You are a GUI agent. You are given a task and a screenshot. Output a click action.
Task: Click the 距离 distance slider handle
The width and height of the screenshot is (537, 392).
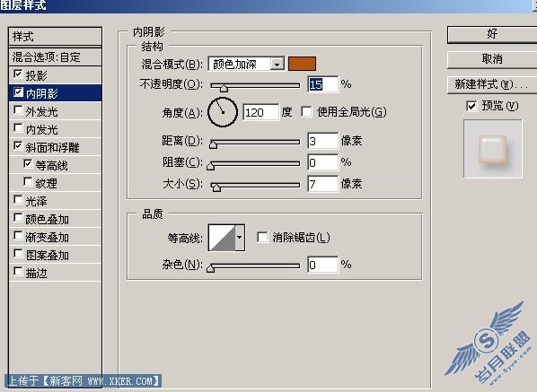tap(213, 144)
